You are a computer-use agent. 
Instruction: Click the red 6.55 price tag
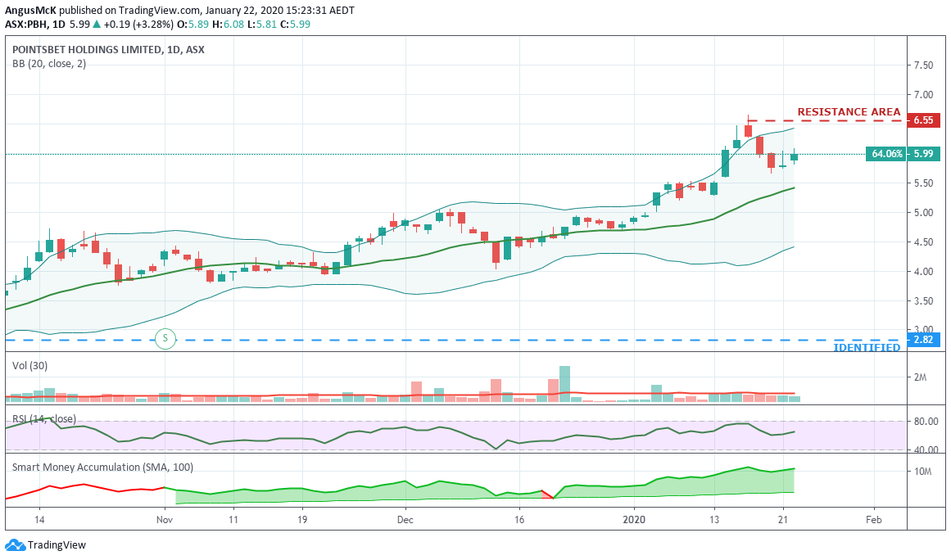(924, 120)
